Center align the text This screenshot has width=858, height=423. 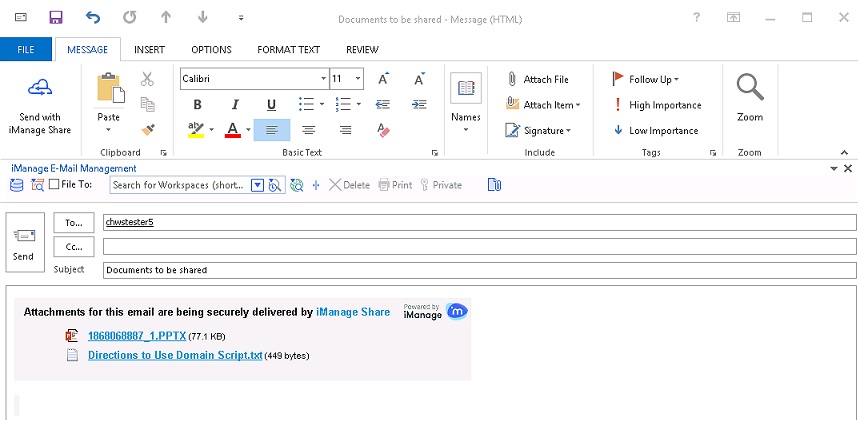point(309,130)
